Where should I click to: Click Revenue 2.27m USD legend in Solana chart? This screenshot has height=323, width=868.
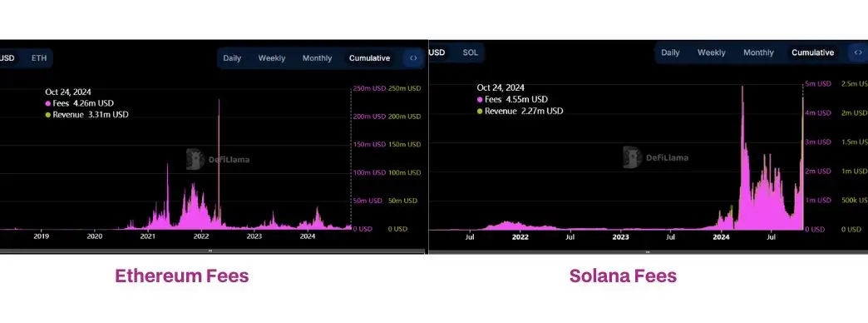point(520,111)
